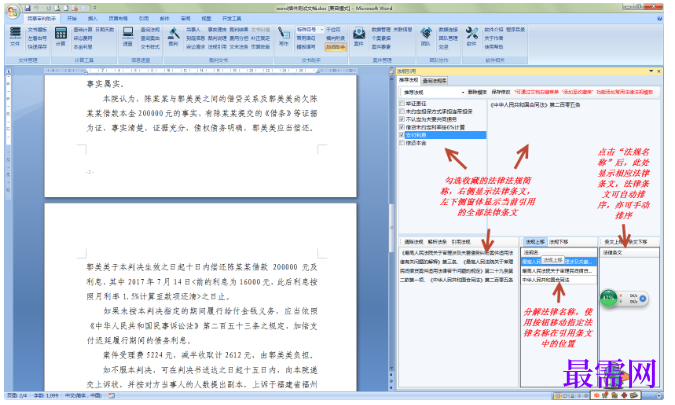Click the 法规上移 button
The image size is (675, 405).
click(x=535, y=241)
